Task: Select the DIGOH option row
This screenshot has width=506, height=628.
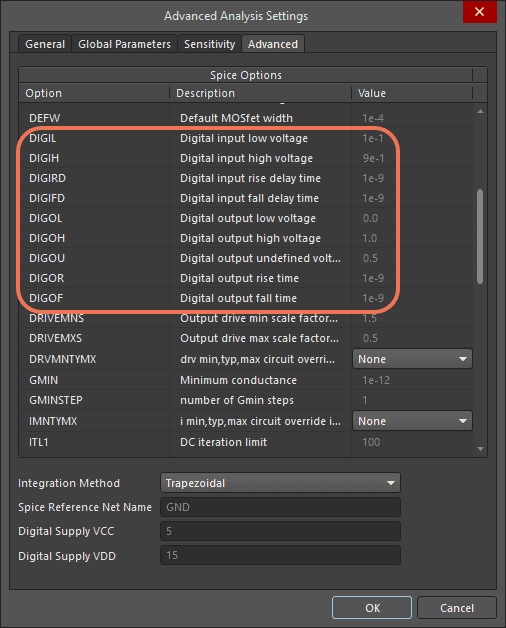Action: pyautogui.click(x=246, y=238)
